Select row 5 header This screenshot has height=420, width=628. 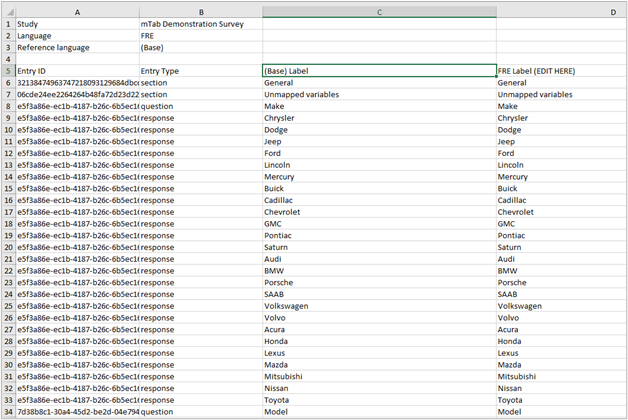coord(8,71)
